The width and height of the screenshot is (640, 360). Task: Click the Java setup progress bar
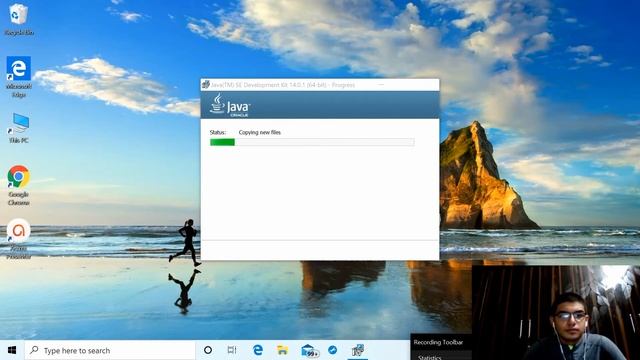(x=312, y=142)
